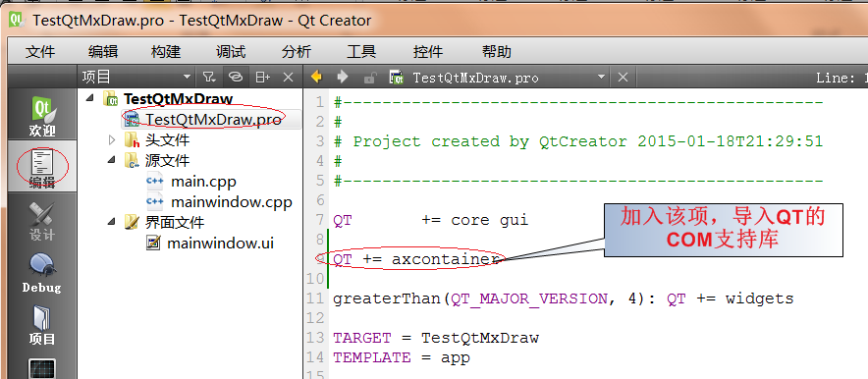Open the Welcome (欢迎) mode
This screenshot has width=868, height=379.
point(42,115)
